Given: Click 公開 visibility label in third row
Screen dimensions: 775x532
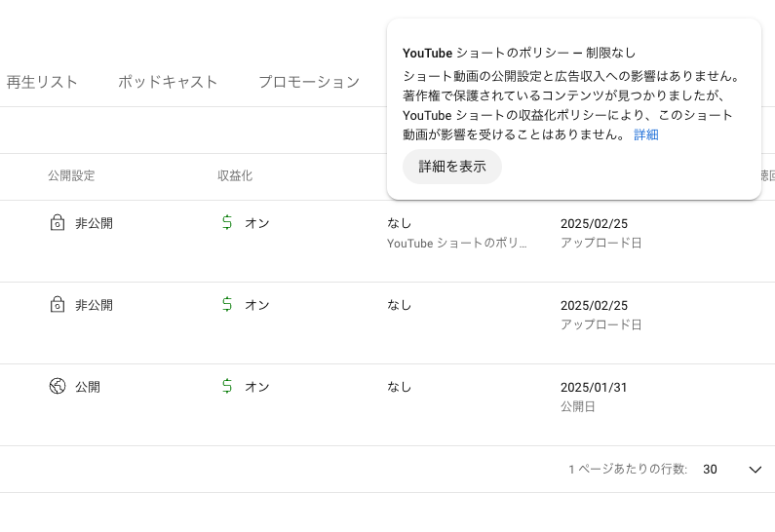Looking at the screenshot, I should [88, 387].
